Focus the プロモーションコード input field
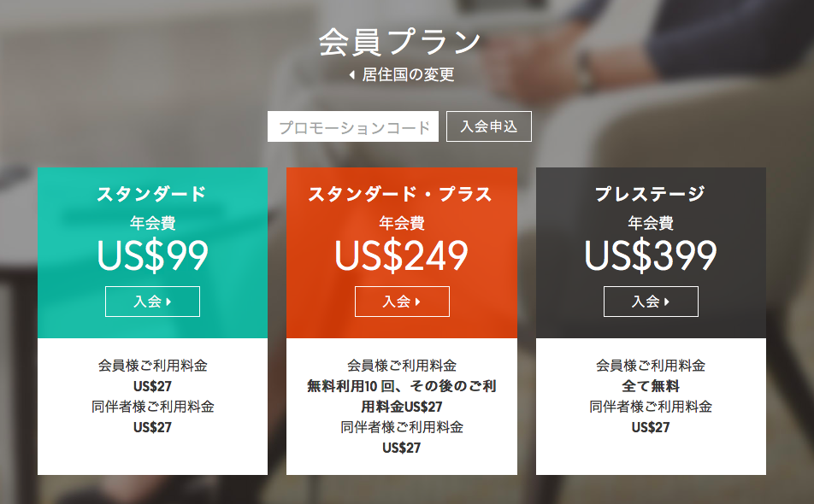 [353, 126]
